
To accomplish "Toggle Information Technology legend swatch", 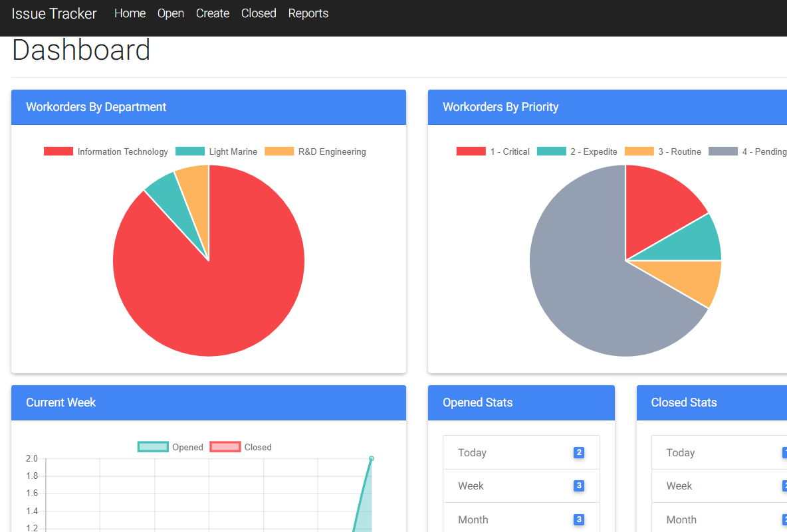I will (x=58, y=151).
